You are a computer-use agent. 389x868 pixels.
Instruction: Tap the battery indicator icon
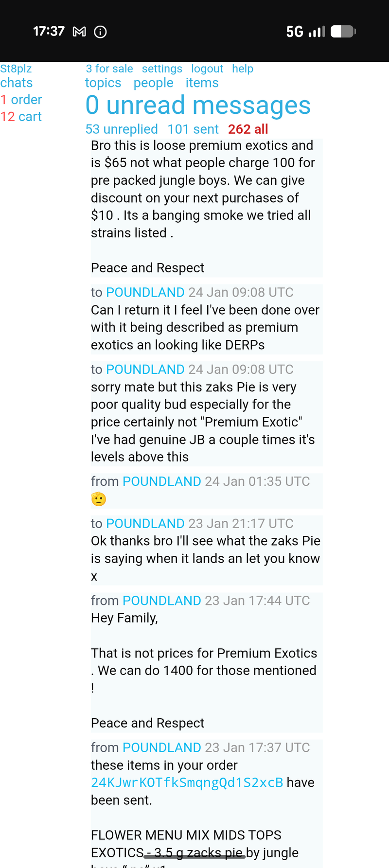click(343, 32)
